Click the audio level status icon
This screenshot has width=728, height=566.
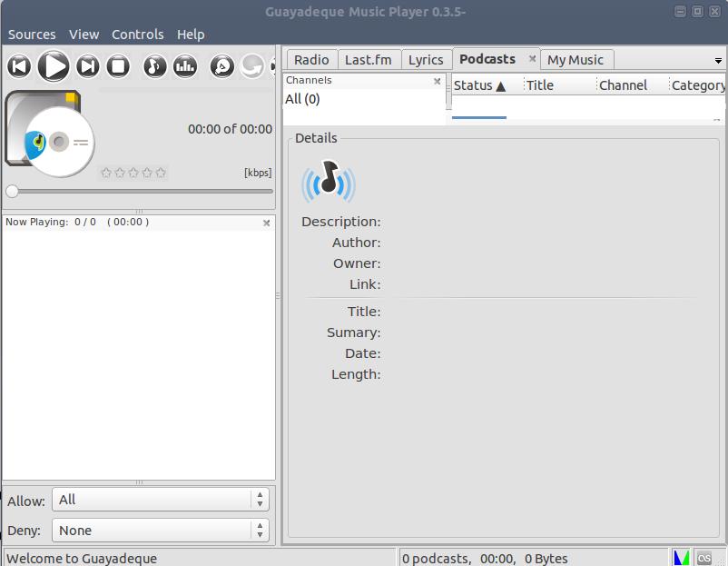tap(681, 558)
